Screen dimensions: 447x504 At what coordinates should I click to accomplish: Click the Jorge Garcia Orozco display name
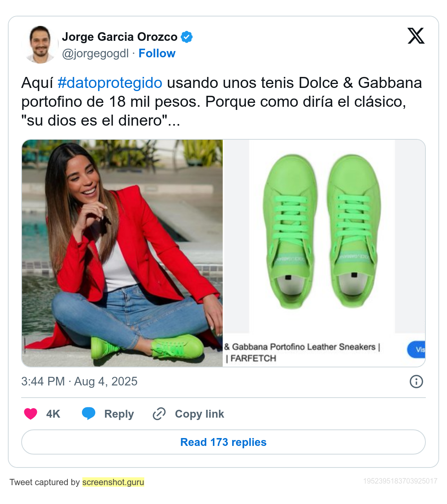(x=120, y=37)
